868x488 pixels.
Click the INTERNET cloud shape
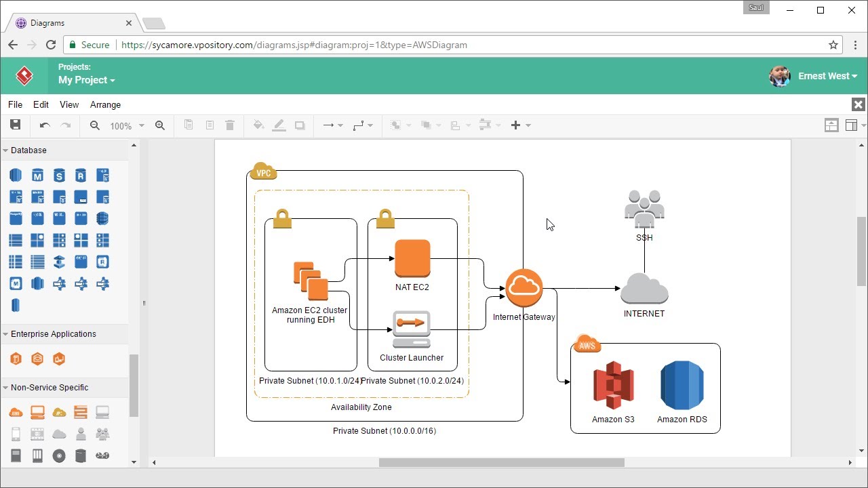644,289
